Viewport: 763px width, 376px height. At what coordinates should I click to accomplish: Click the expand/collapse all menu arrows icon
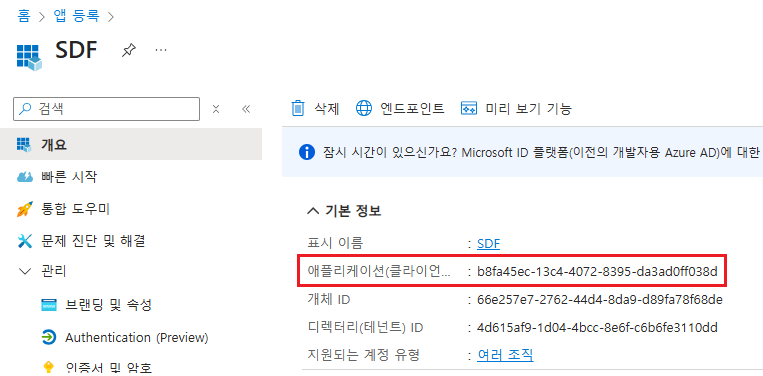[x=216, y=109]
